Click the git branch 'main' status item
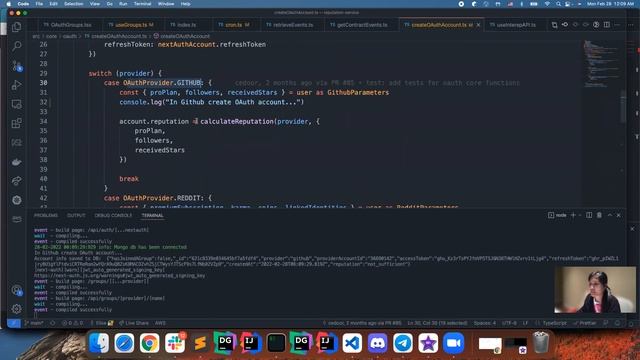640x360 pixels. 34,323
